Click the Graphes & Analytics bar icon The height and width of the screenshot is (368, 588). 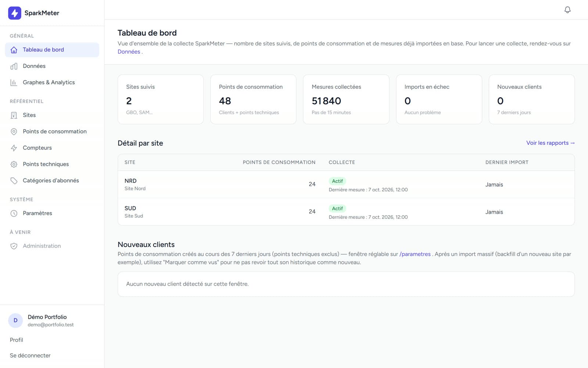14,82
